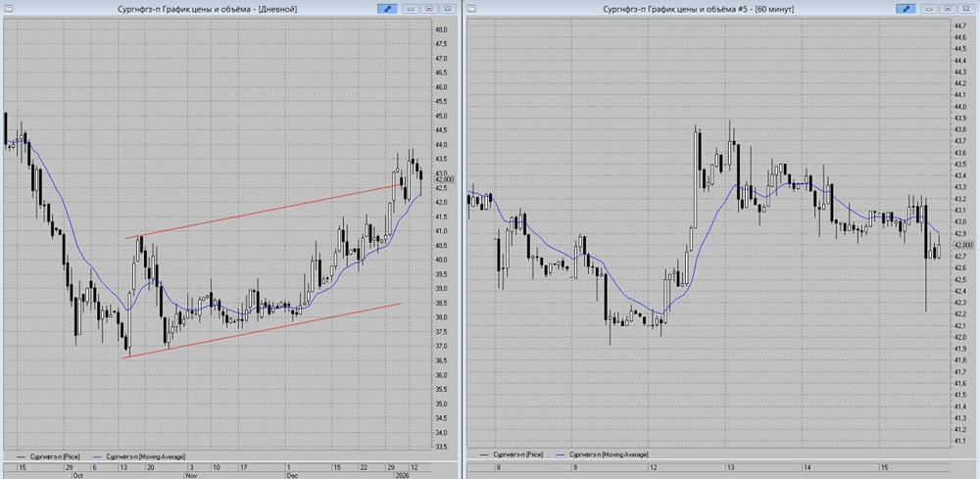The width and height of the screenshot is (980, 479).
Task: Click the 33,5 value on the daily price axis
Action: pos(441,447)
